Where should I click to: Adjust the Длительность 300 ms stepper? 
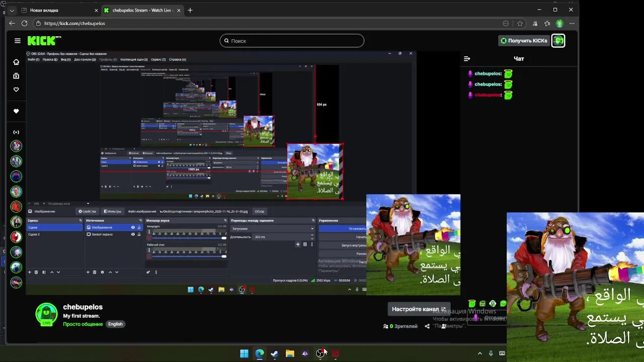[x=312, y=237]
